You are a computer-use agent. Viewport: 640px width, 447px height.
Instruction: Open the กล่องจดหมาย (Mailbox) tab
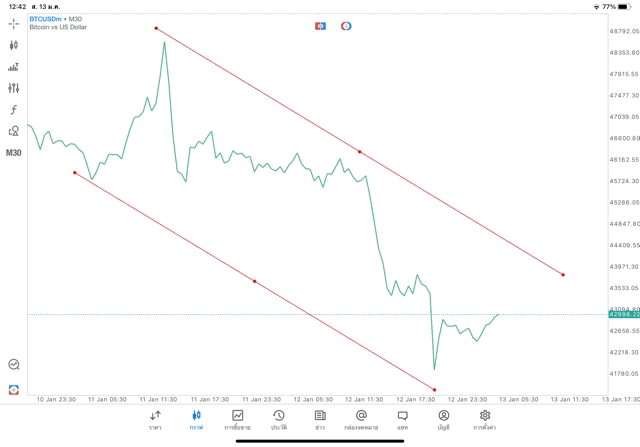tap(361, 419)
